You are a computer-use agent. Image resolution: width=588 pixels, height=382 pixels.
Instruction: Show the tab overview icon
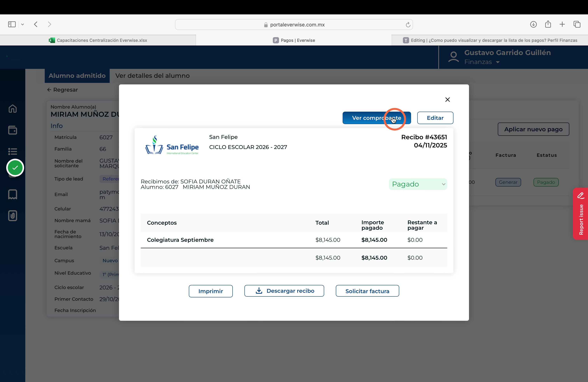[577, 24]
